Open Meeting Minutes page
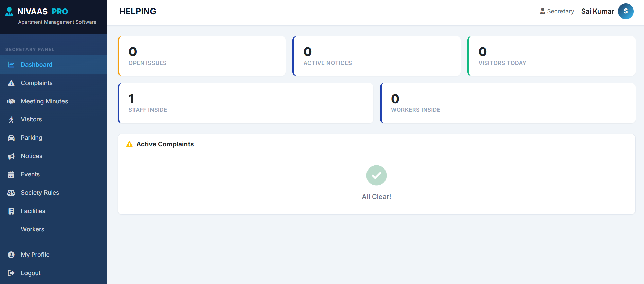 tap(54, 101)
